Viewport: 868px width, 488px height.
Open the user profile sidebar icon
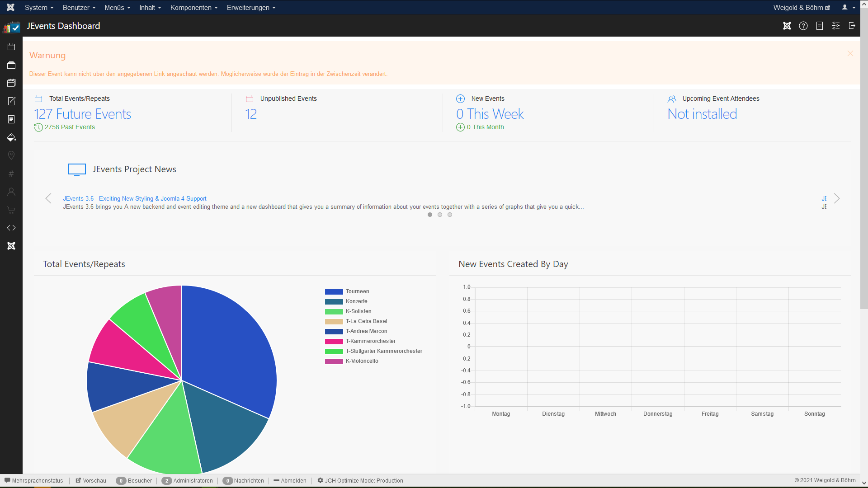[11, 192]
